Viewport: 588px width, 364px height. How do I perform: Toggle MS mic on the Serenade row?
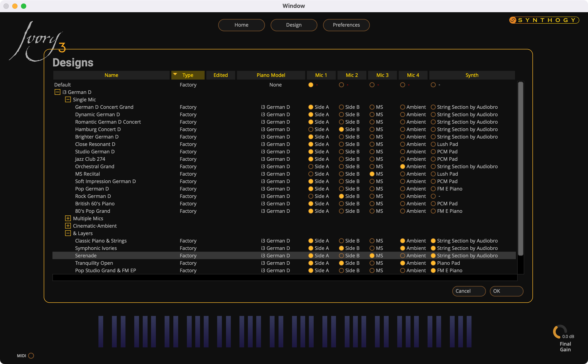tap(372, 255)
